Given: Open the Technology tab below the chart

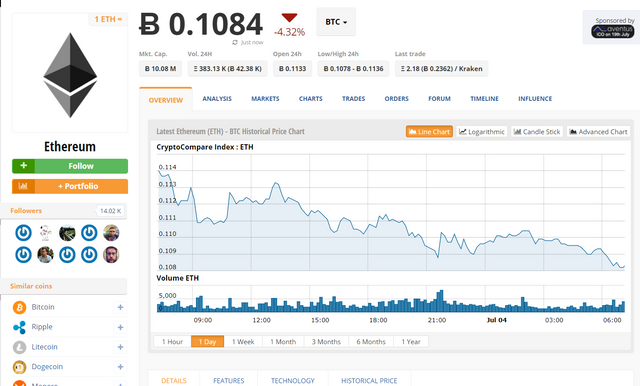Looking at the screenshot, I should coord(293,380).
